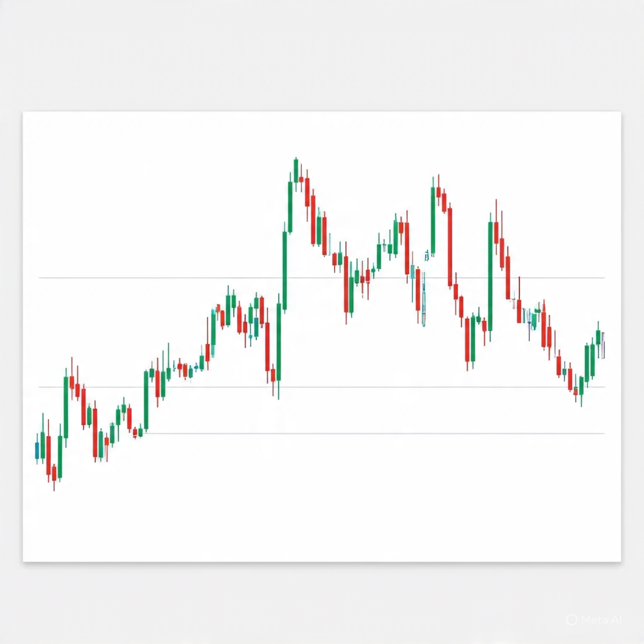The height and width of the screenshot is (644, 644).
Task: Click the green candle at the chart's highest peak
Action: 296,170
